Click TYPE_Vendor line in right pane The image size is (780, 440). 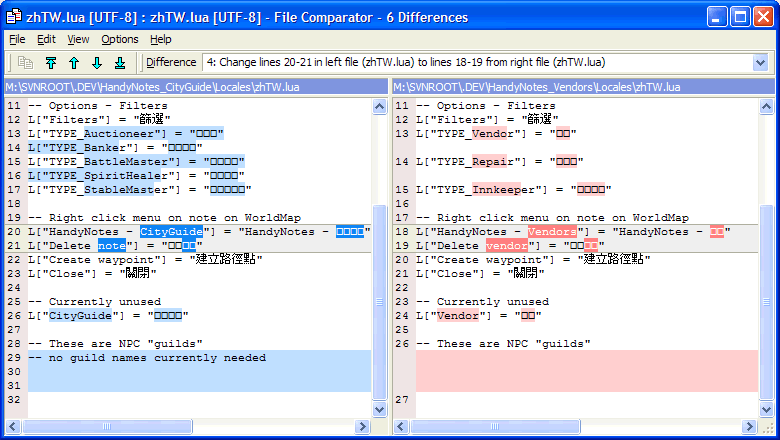[x=496, y=134]
